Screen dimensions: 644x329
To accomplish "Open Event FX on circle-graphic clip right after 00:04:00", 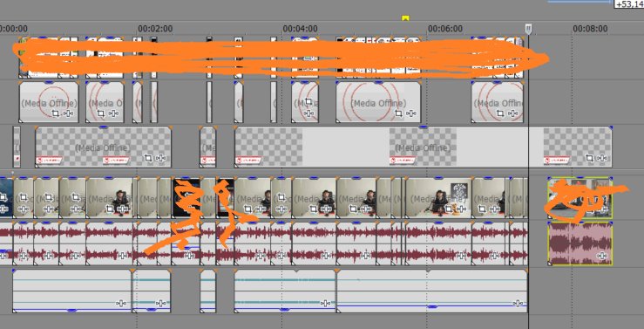I will pyautogui.click(x=308, y=113).
